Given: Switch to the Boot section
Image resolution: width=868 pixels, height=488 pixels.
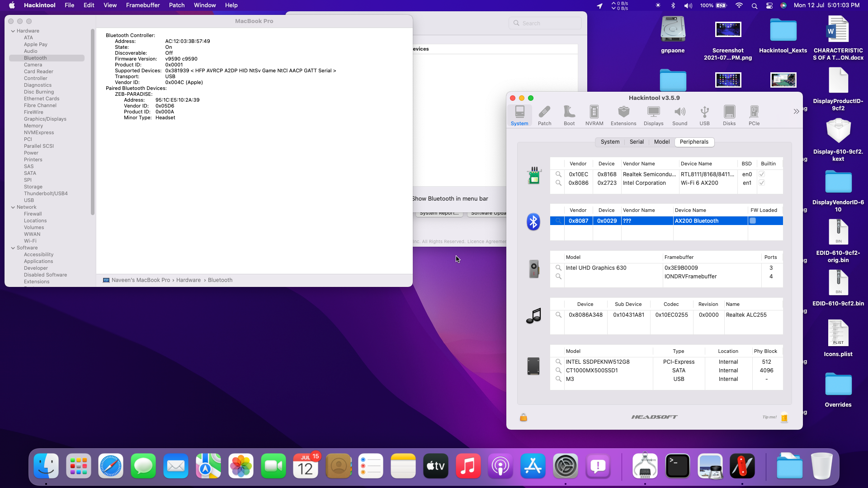Looking at the screenshot, I should (569, 114).
